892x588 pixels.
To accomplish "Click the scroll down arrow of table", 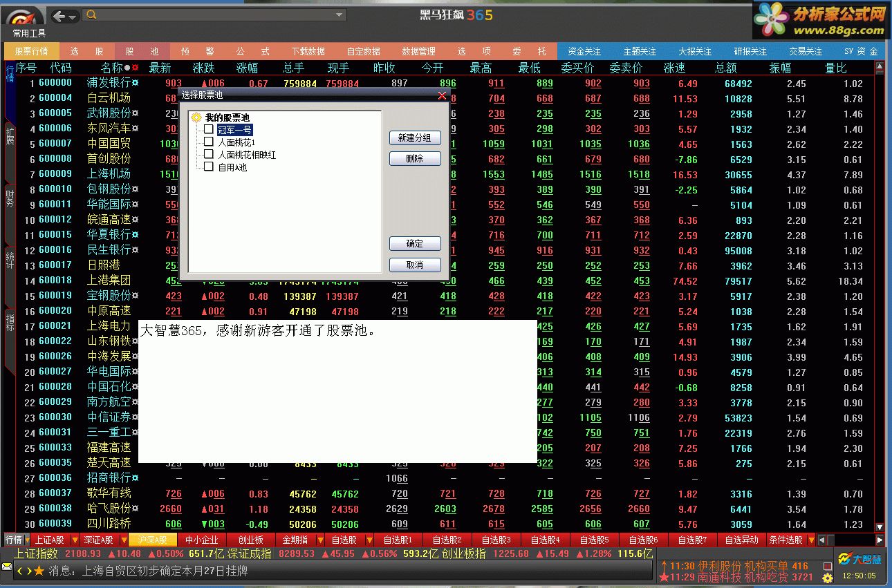I will click(x=880, y=527).
